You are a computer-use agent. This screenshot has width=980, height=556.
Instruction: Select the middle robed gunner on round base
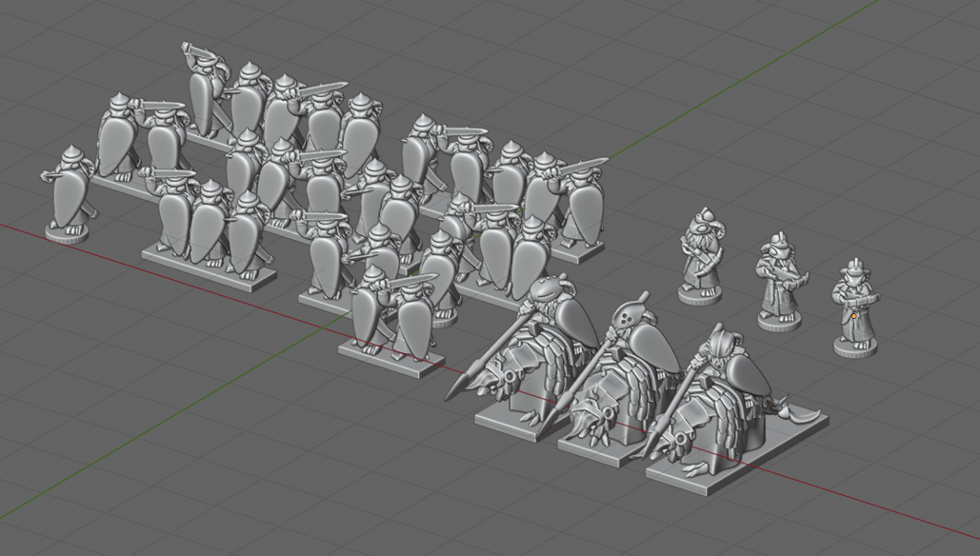[x=779, y=282]
